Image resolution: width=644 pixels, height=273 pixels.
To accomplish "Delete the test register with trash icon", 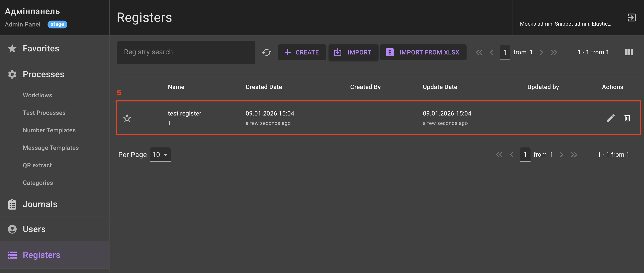I will [627, 118].
